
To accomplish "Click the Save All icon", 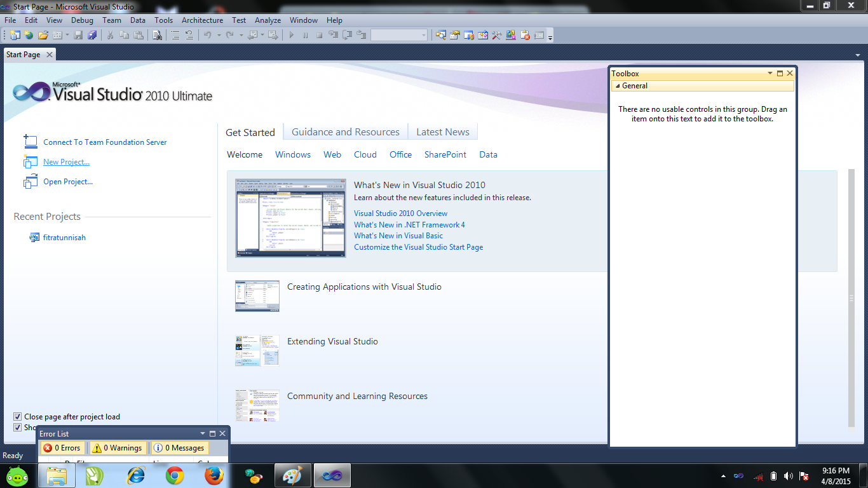I will click(92, 35).
